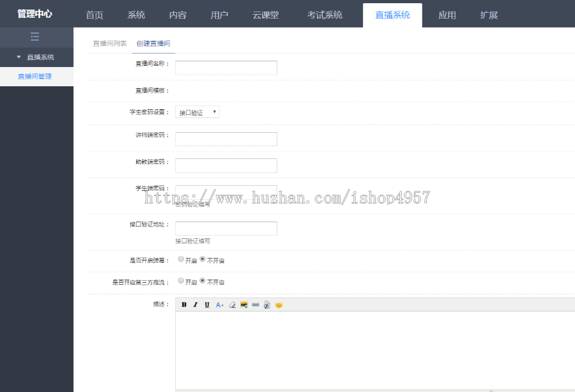Click the remove formatting eraser icon

[232, 305]
